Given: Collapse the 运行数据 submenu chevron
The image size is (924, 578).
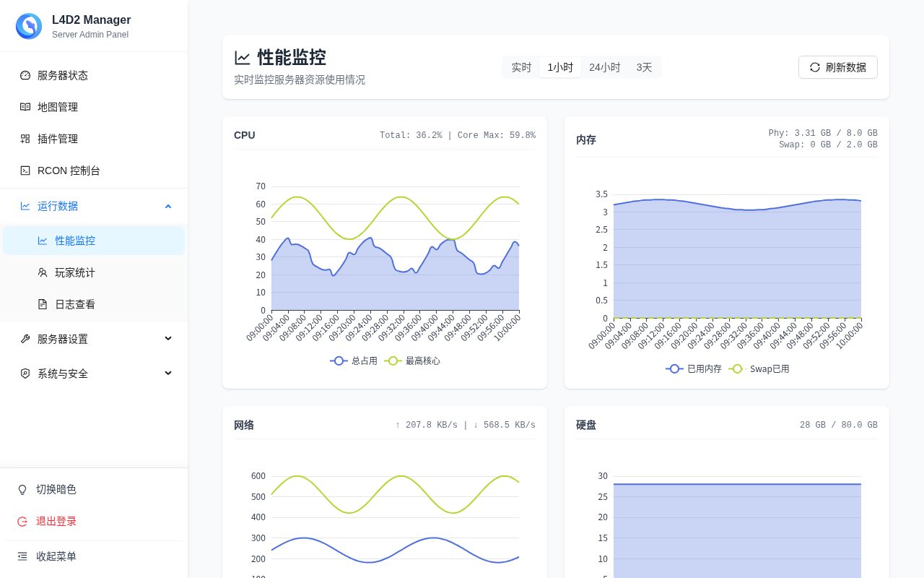Looking at the screenshot, I should (x=168, y=206).
